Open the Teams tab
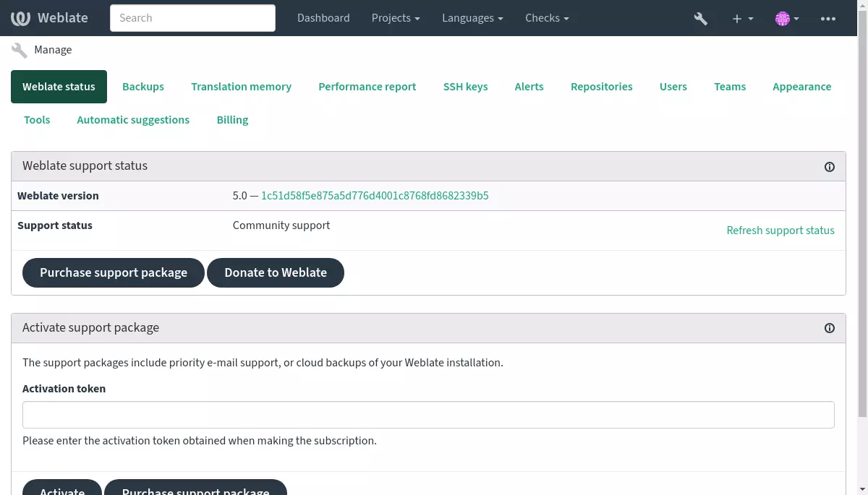Image resolution: width=868 pixels, height=495 pixels. pos(730,87)
